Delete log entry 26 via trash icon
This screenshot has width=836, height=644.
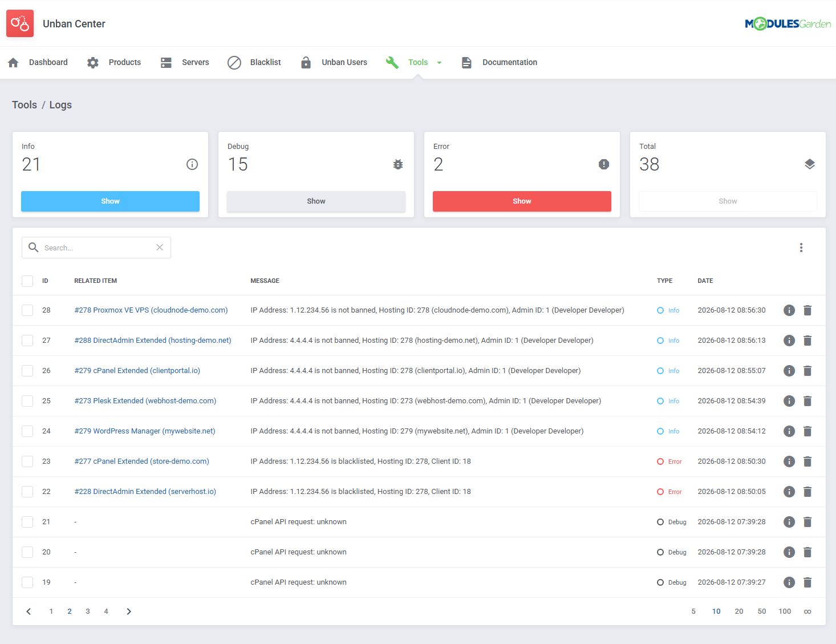(x=807, y=371)
